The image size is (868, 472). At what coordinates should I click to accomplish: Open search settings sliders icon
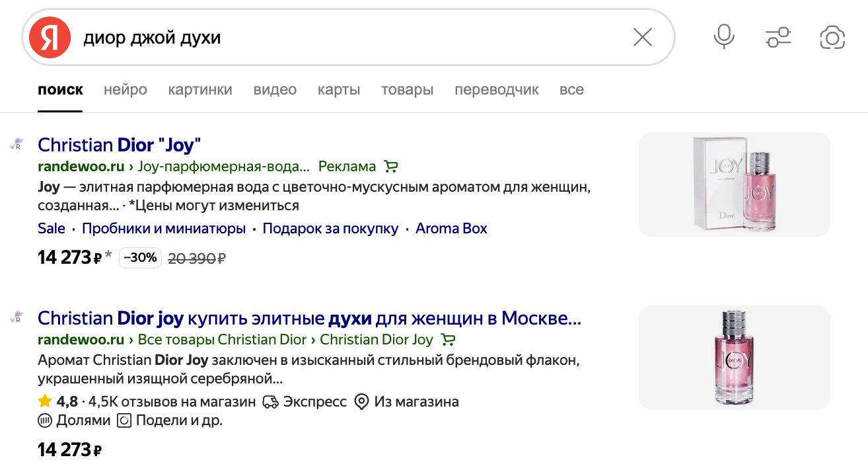(x=778, y=38)
